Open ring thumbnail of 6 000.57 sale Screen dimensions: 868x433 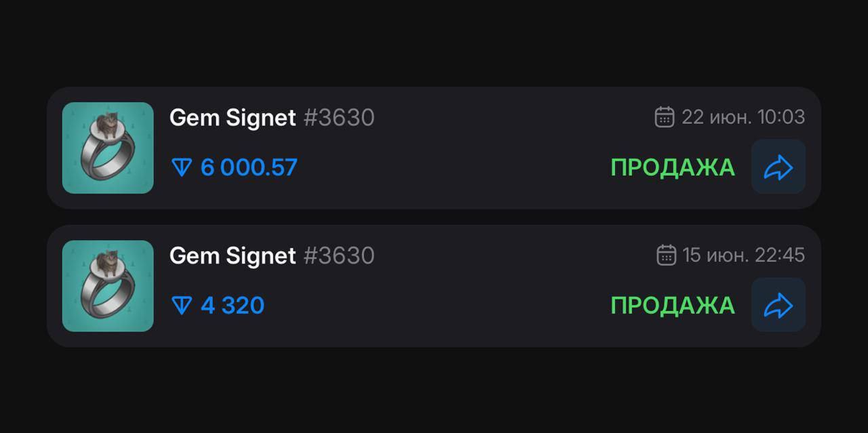[108, 148]
